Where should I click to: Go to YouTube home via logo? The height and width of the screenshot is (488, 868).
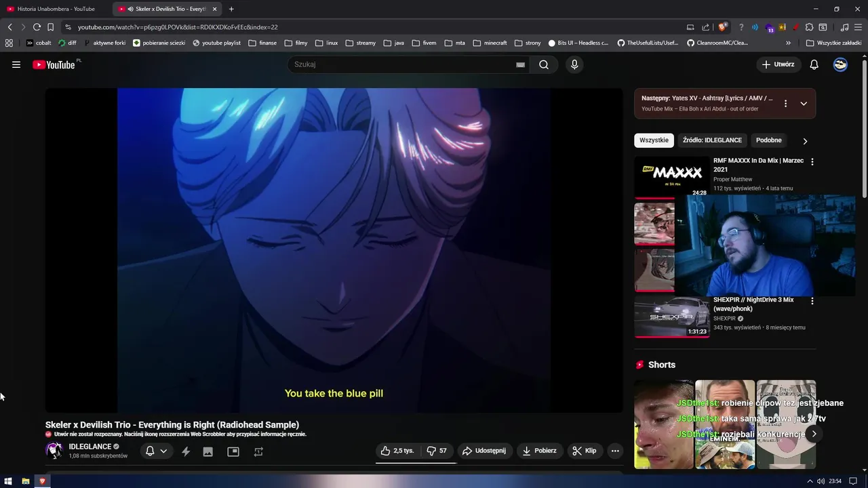pyautogui.click(x=54, y=64)
